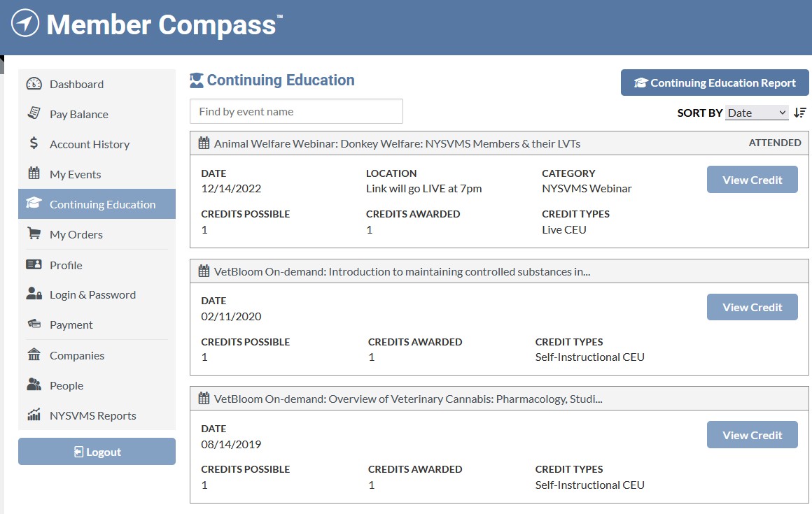Click the Account History dollar icon
This screenshot has width=812, height=514.
coord(34,143)
